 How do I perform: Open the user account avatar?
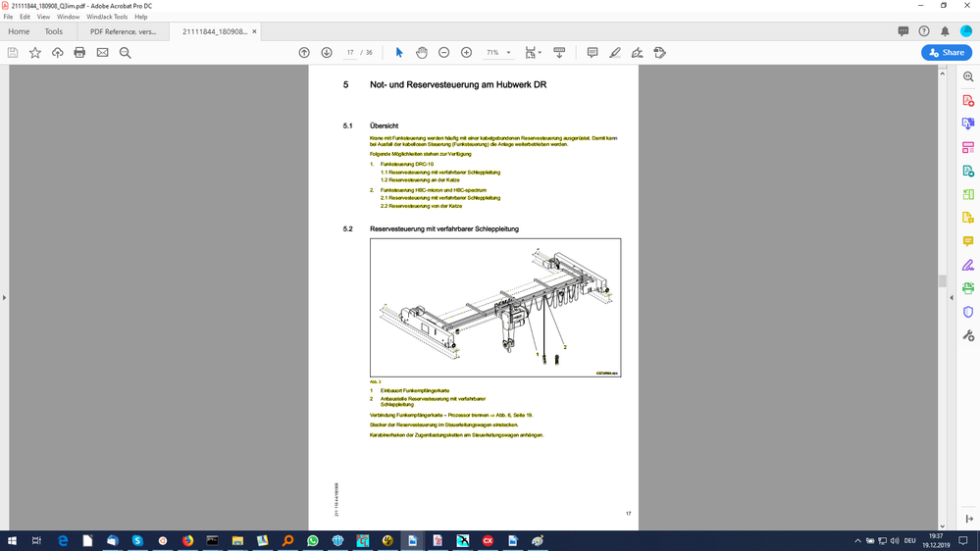[x=966, y=31]
